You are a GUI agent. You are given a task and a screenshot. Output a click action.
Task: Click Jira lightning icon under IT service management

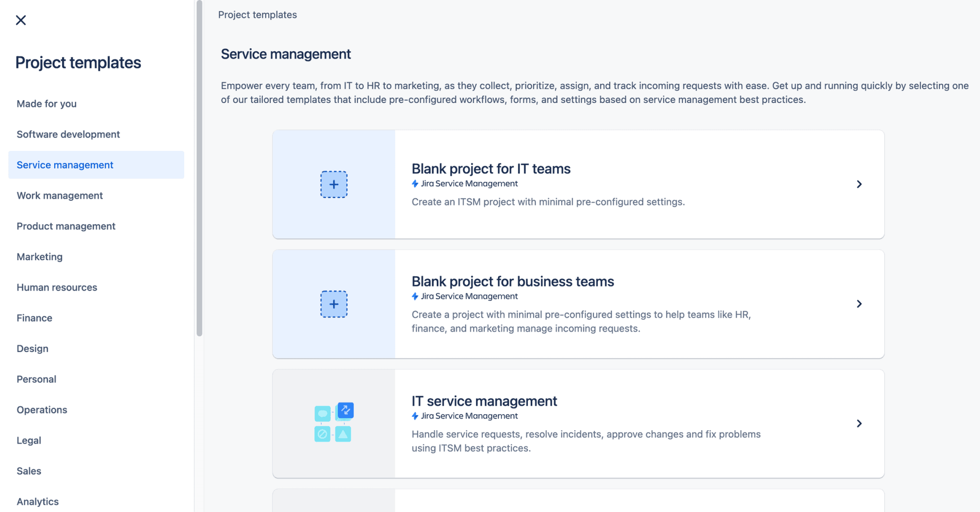point(415,416)
